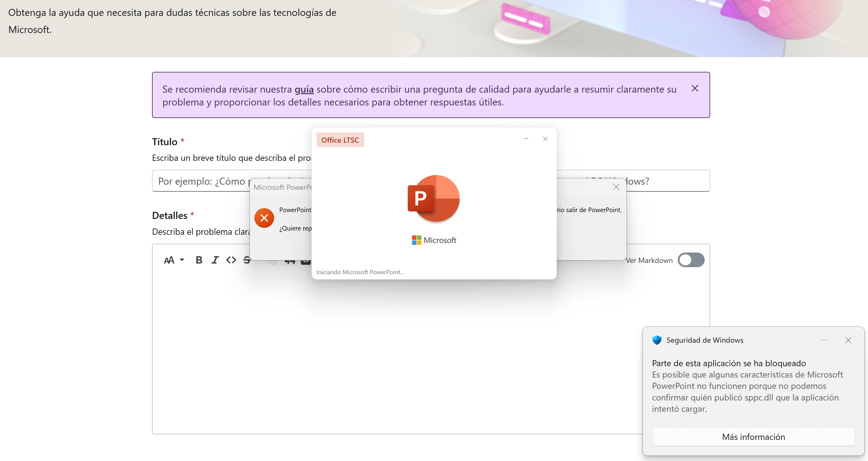Click the Windows Security shield icon
Screen dimensions: 868x461
click(x=657, y=340)
